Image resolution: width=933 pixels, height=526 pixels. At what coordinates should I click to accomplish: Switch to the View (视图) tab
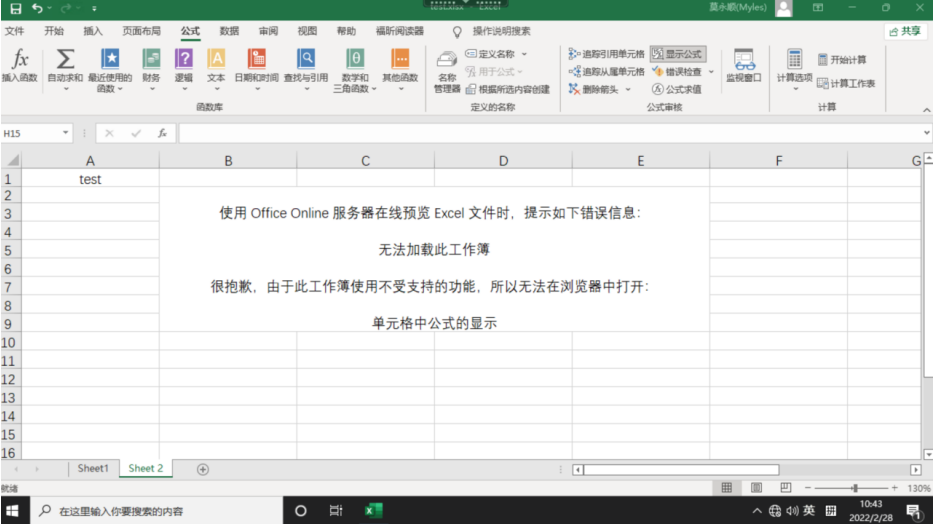(307, 31)
